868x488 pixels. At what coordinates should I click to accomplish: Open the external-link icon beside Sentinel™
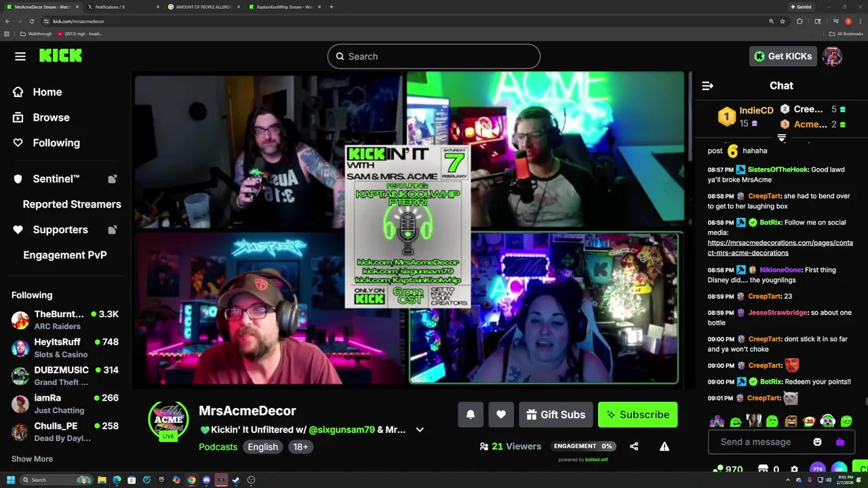(112, 179)
